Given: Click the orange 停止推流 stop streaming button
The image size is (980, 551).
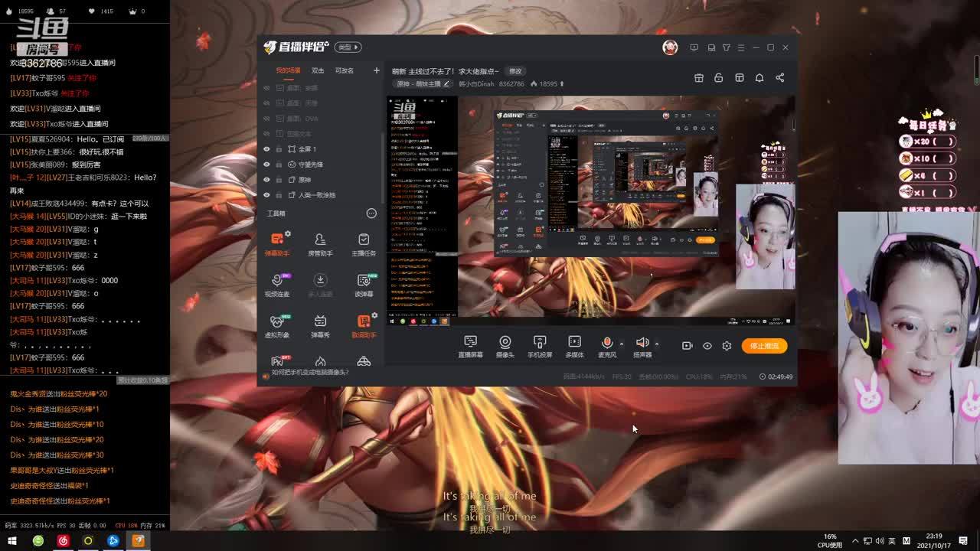Looking at the screenshot, I should [763, 346].
